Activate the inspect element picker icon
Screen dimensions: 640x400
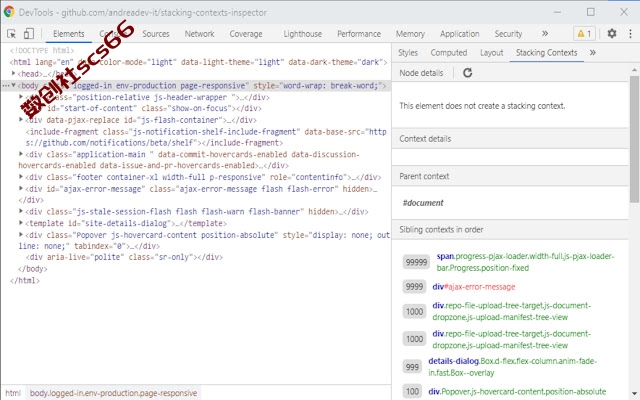tap(11, 34)
